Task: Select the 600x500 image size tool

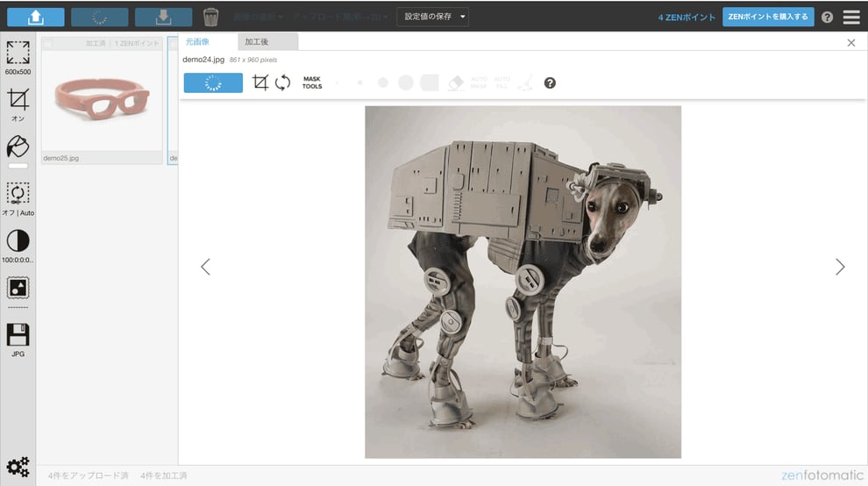Action: pyautogui.click(x=18, y=58)
